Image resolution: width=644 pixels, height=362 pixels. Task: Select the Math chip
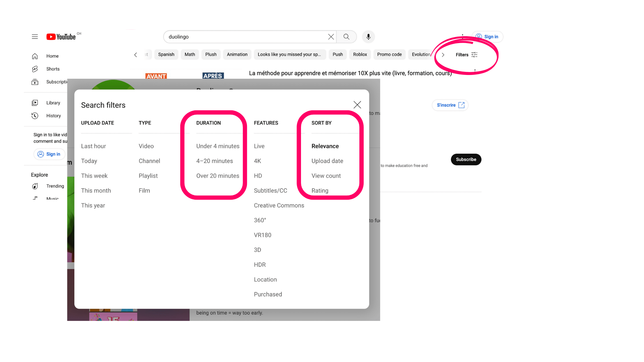190,55
